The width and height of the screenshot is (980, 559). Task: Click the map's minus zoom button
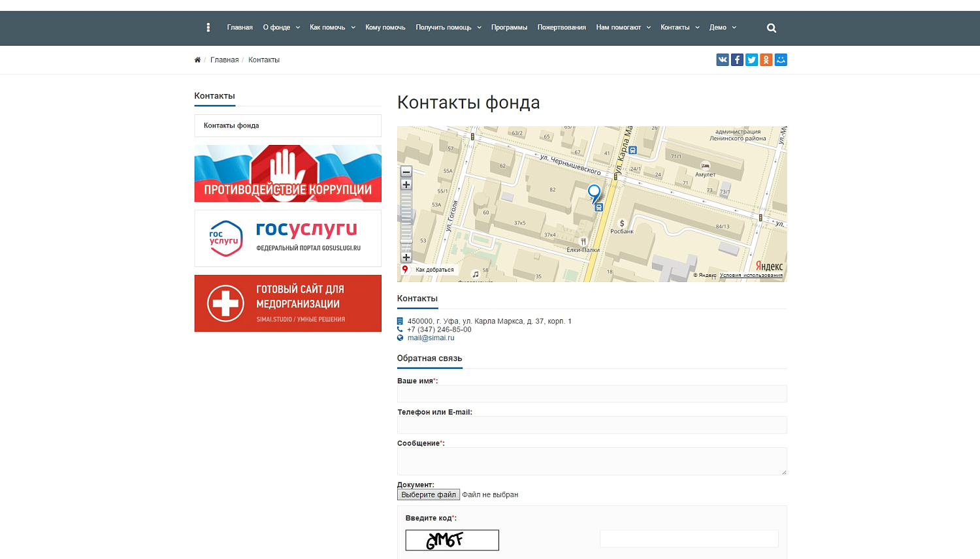point(406,172)
